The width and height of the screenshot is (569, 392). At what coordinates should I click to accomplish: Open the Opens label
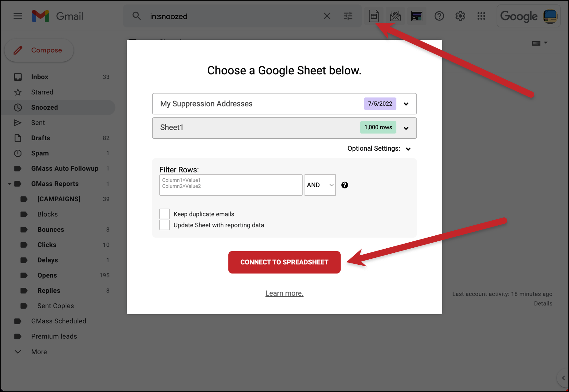(58, 275)
